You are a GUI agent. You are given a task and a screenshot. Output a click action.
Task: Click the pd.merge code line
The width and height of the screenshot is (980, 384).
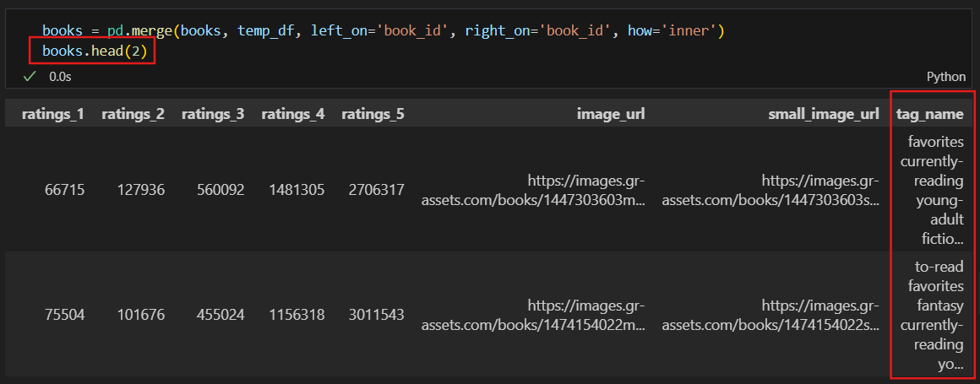[x=383, y=30]
